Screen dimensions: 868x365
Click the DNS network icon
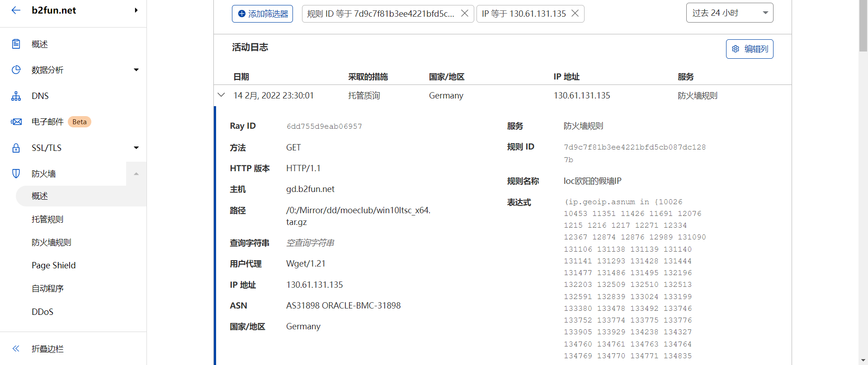pos(16,96)
